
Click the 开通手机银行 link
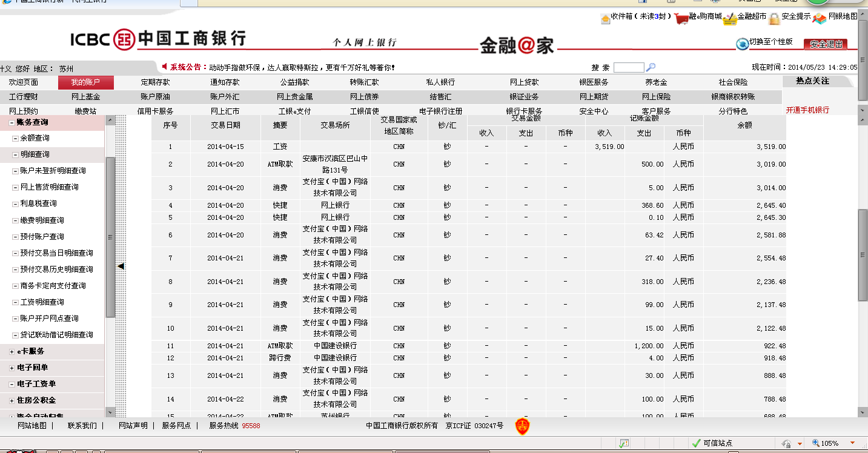pyautogui.click(x=807, y=110)
